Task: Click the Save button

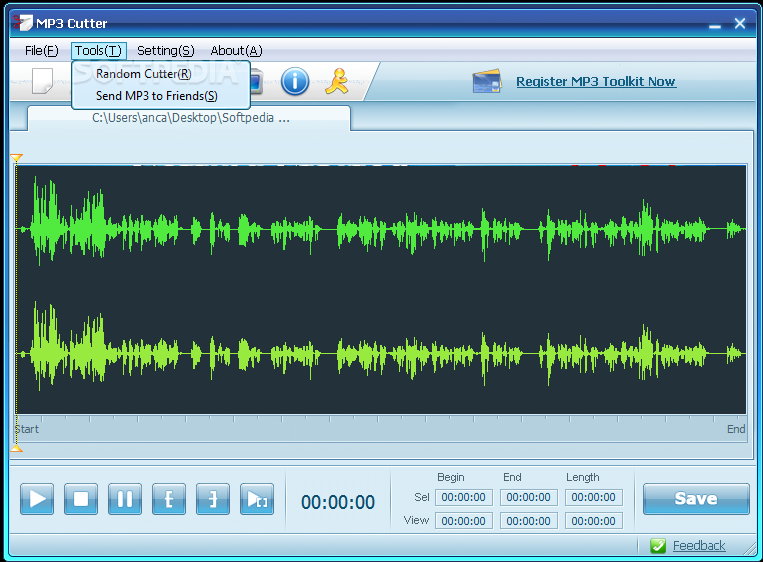Action: tap(696, 499)
